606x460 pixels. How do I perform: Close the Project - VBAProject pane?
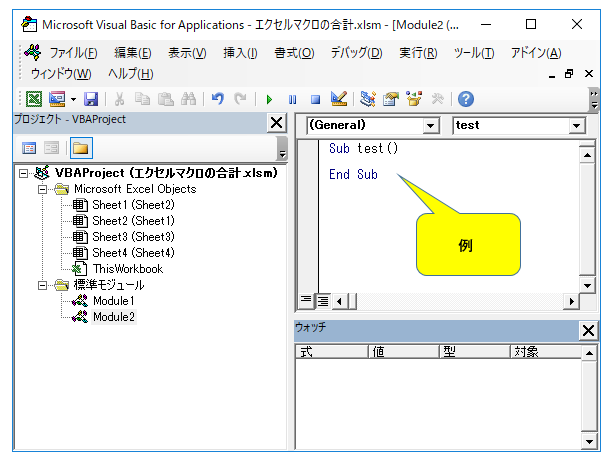[x=276, y=123]
